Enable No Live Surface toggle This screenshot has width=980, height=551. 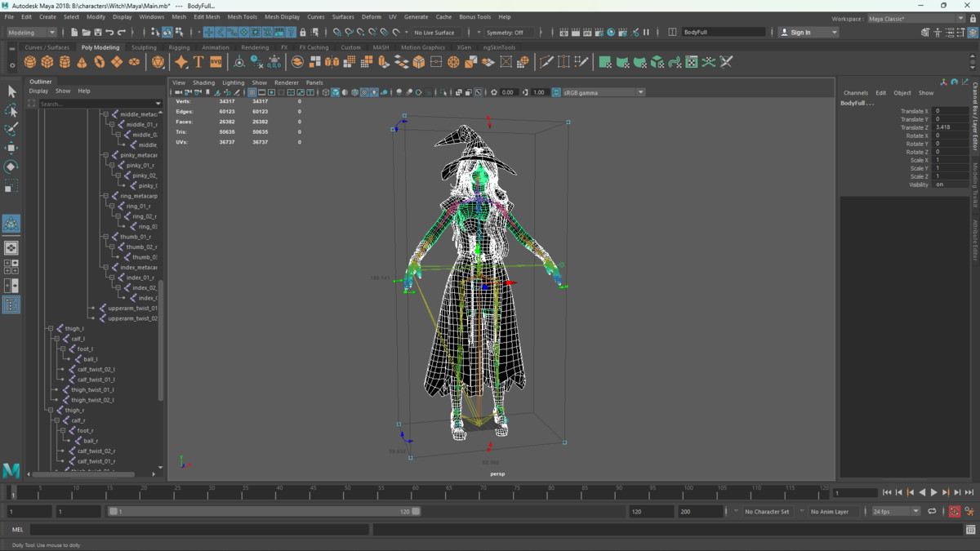437,31
